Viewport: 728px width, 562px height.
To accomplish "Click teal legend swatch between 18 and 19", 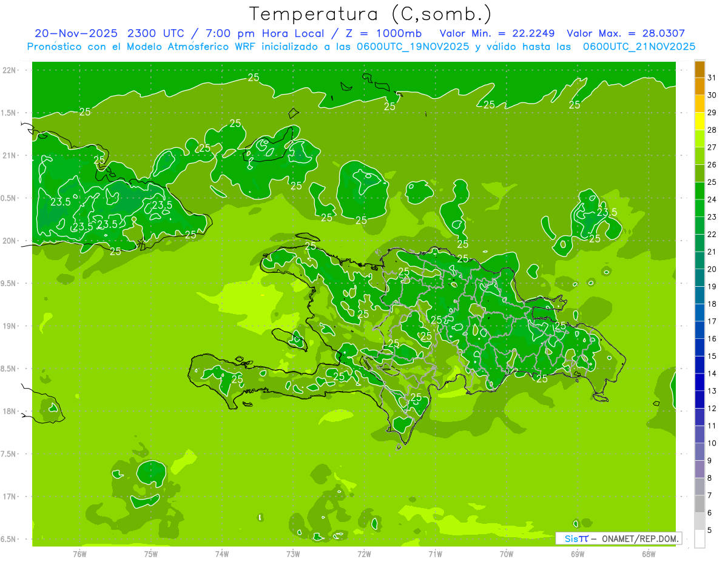I will (x=699, y=295).
